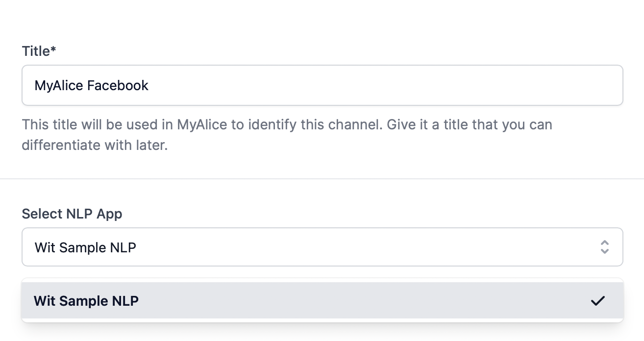Click the 'MyAlice Facebook' text in Title field
Viewport: 644px width, 341px height.
tap(91, 86)
